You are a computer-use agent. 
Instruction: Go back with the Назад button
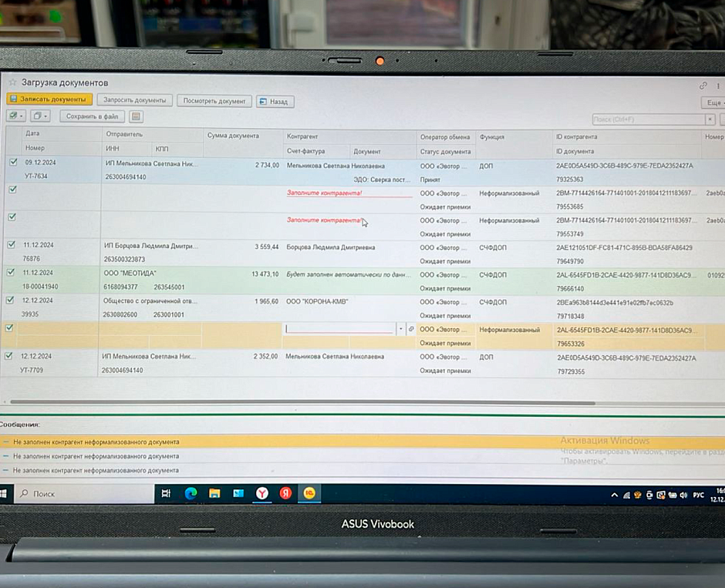point(275,102)
